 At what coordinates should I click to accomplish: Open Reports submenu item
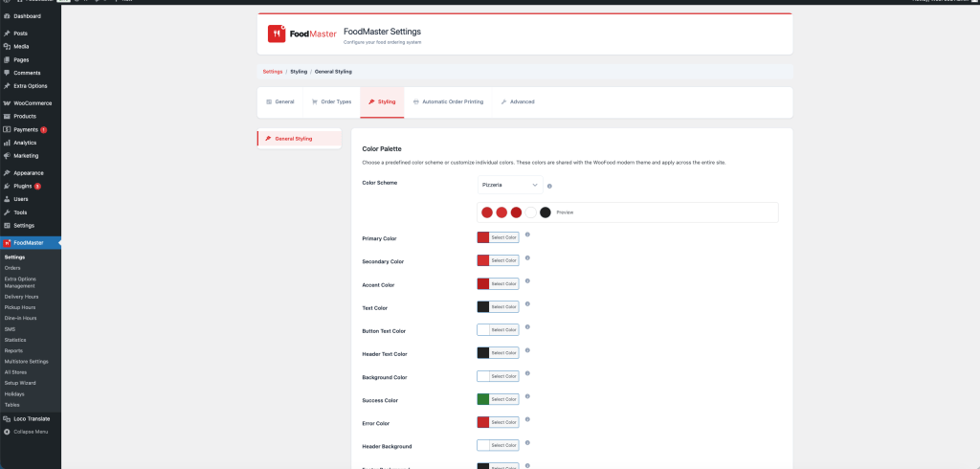tap(13, 351)
